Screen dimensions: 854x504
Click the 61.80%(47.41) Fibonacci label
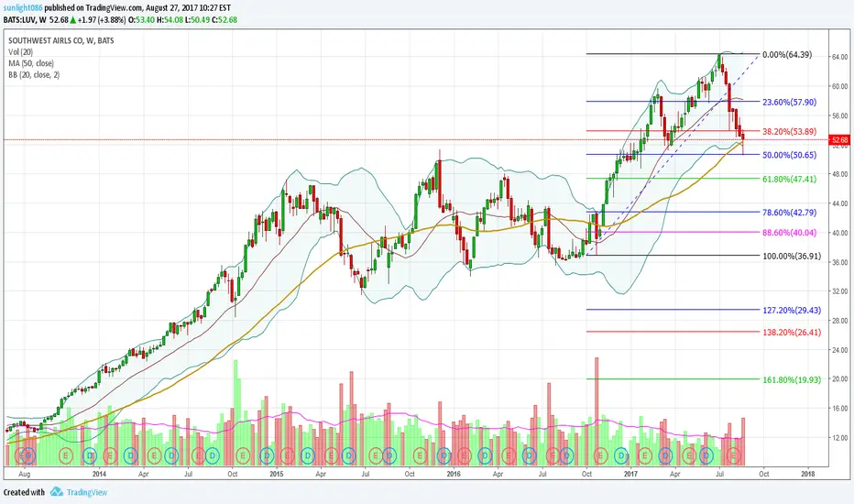tap(789, 180)
